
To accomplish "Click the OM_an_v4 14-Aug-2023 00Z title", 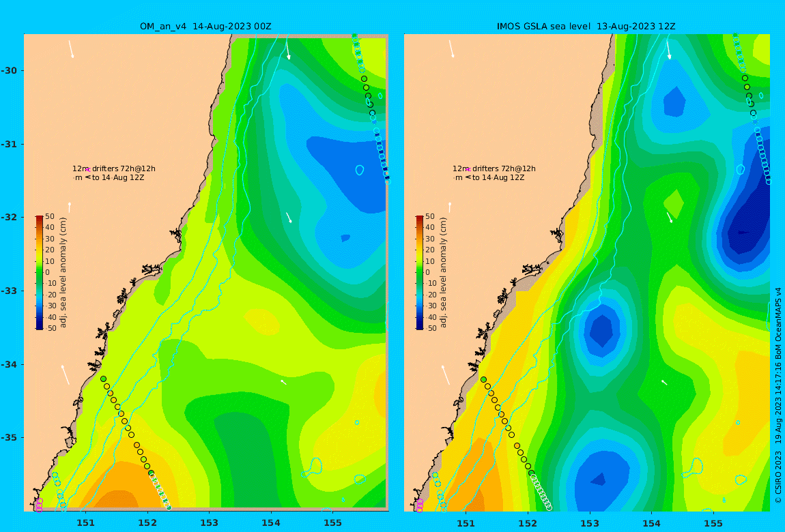I will point(205,27).
